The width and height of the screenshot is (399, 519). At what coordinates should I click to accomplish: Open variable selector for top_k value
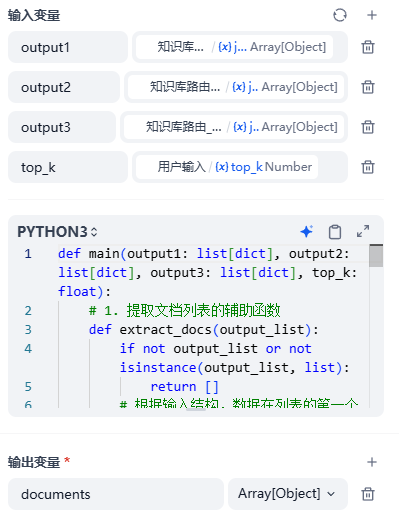240,167
